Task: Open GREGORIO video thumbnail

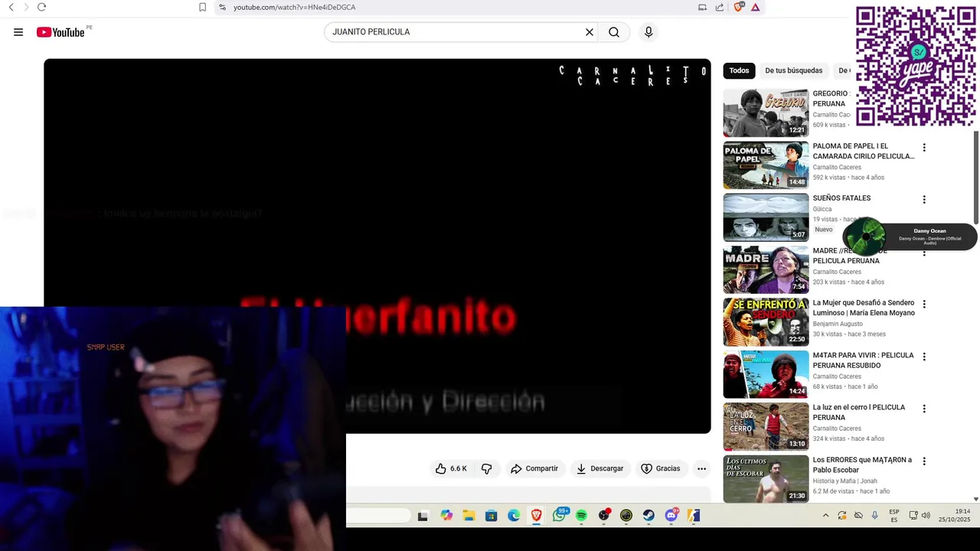Action: (766, 112)
